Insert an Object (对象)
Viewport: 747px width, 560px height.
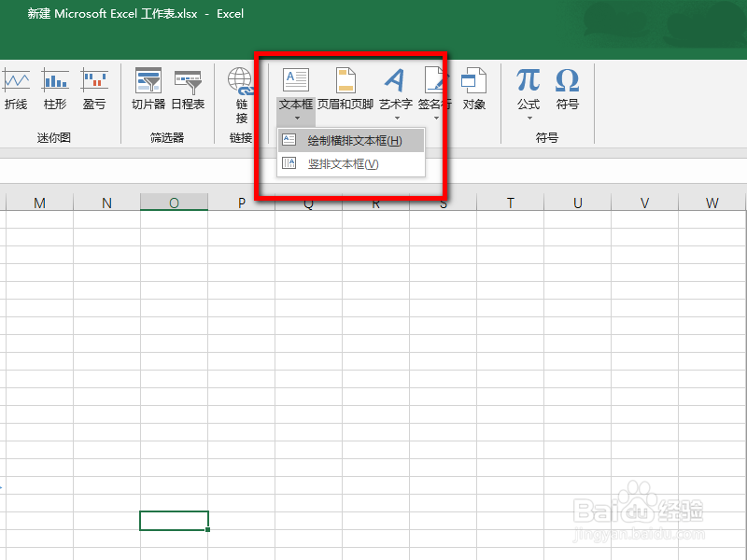click(x=474, y=89)
